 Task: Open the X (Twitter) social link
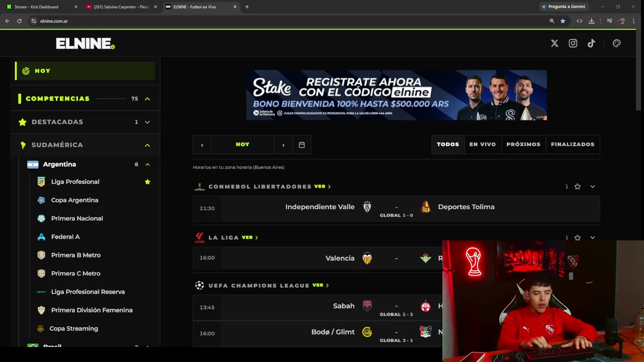coord(554,43)
